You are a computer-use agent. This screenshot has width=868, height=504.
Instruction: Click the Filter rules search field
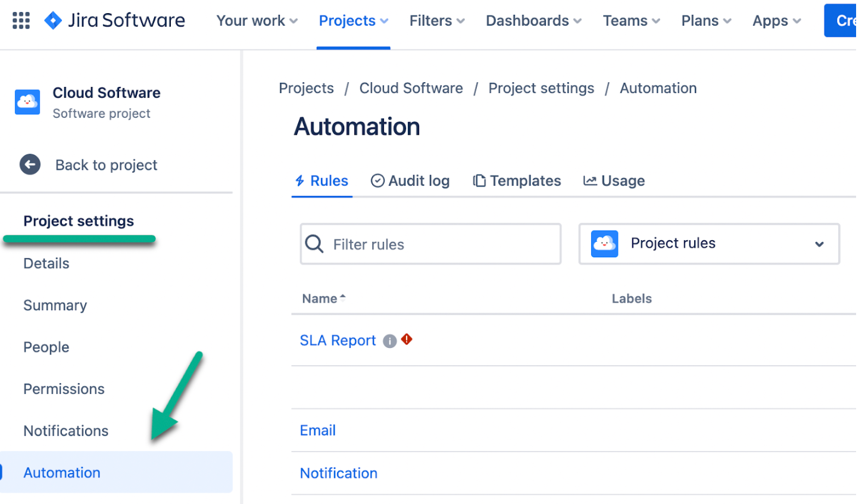441,244
